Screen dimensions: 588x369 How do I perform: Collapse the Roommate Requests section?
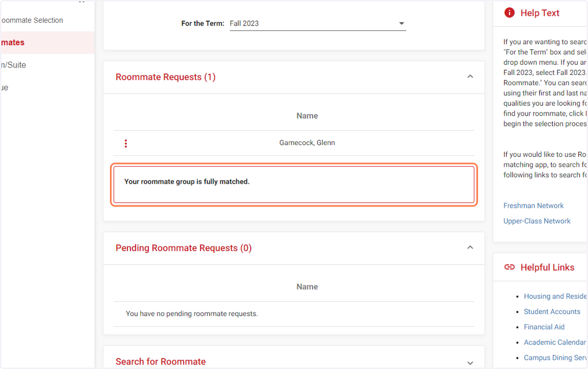470,77
